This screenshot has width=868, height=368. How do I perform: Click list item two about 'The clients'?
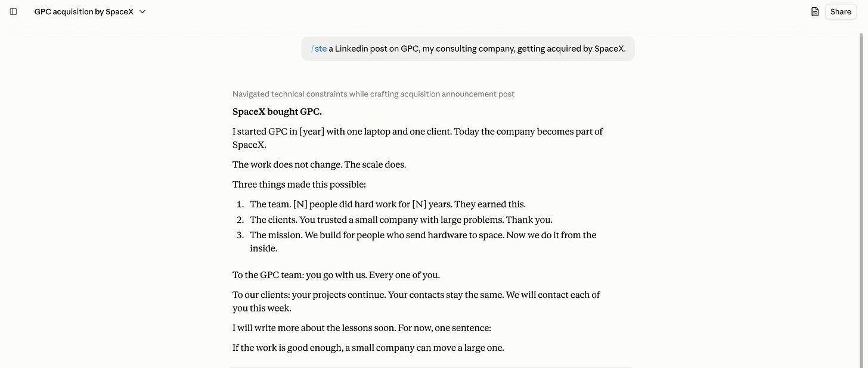(401, 220)
